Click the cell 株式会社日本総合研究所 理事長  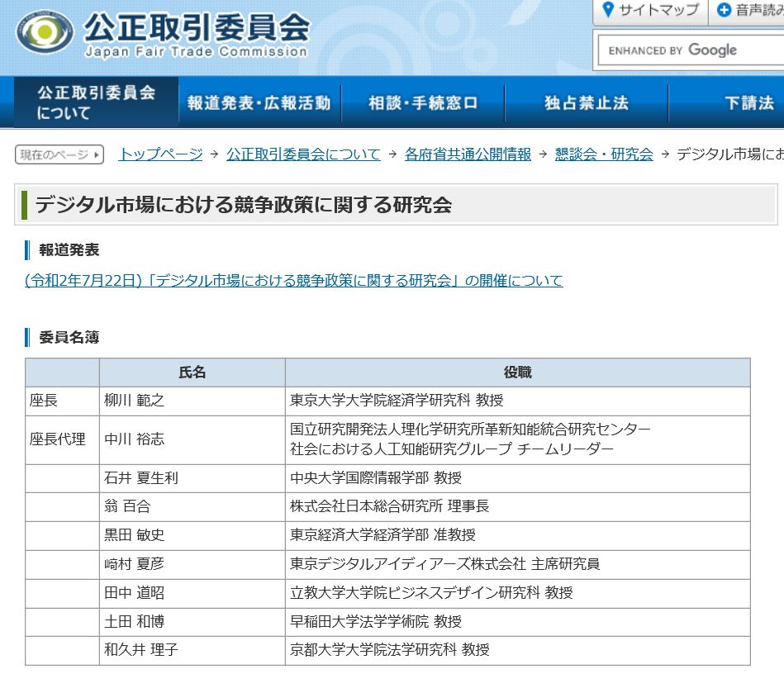(517, 507)
